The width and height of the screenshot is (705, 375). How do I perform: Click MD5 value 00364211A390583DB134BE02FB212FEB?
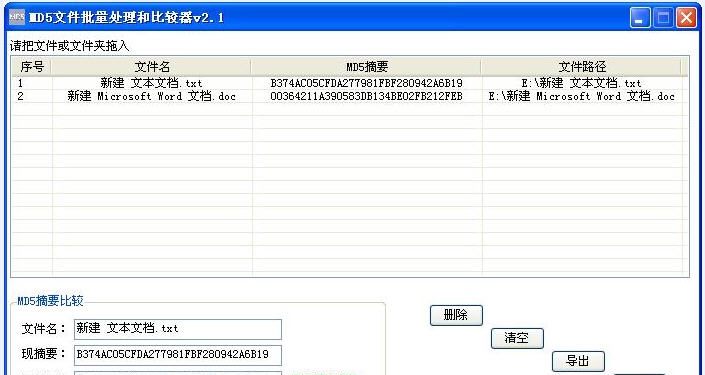pos(366,96)
